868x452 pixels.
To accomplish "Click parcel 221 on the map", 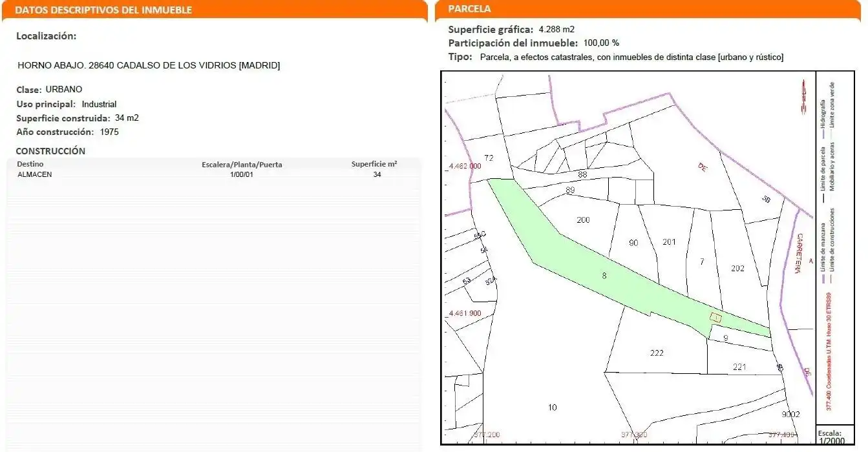I will 740,367.
